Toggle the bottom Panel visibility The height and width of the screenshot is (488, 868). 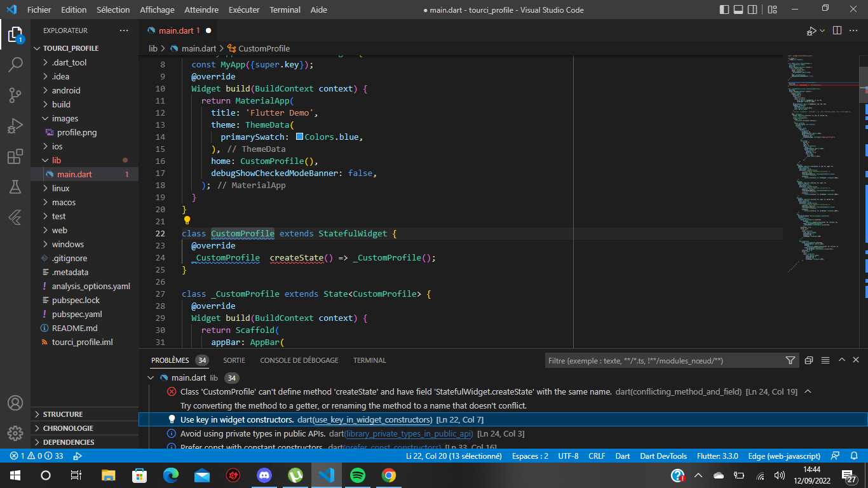(739, 10)
